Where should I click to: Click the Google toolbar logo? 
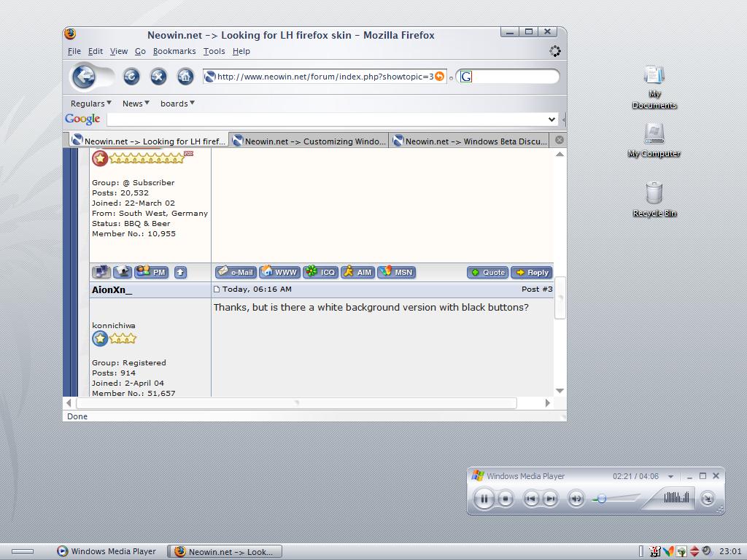(x=82, y=119)
